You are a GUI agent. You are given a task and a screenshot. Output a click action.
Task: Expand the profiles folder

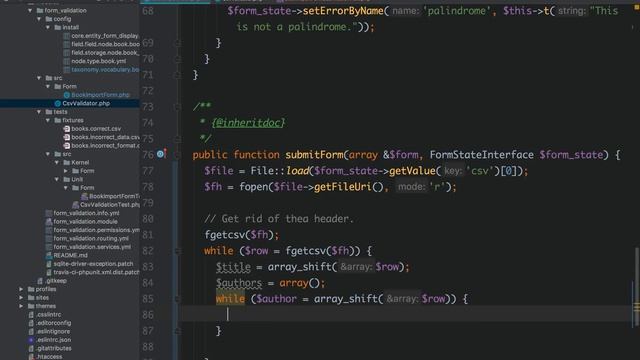click(21, 289)
